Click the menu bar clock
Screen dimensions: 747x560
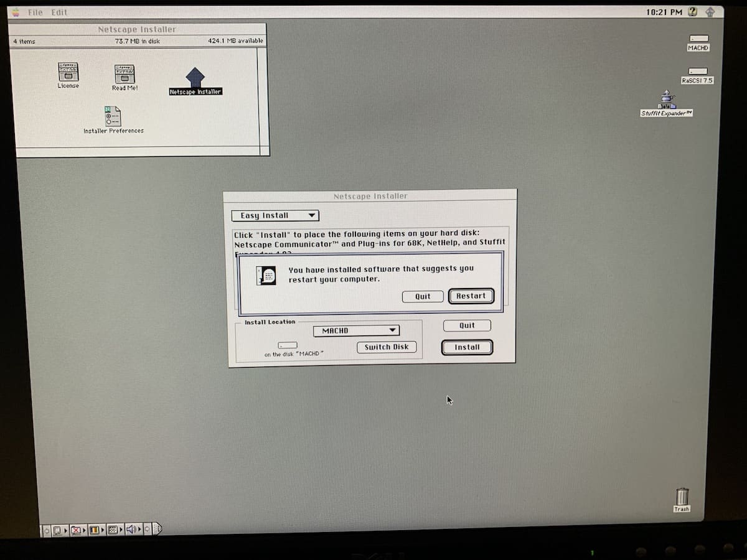pyautogui.click(x=664, y=12)
